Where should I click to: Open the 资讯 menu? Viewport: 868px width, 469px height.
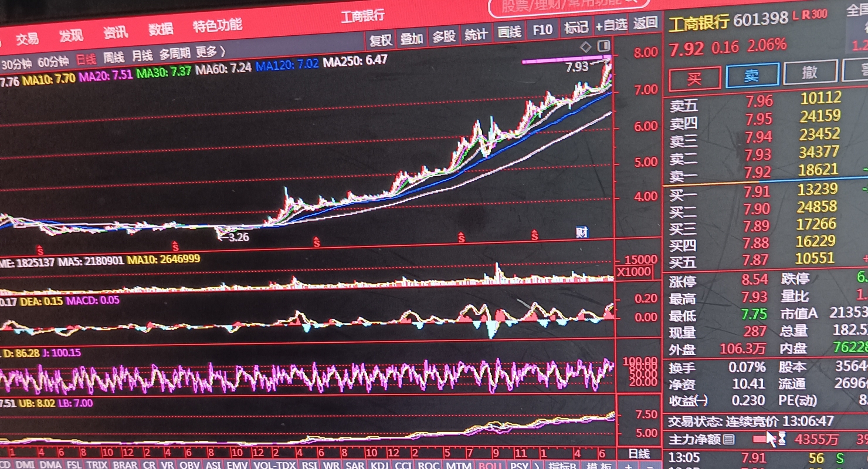[x=116, y=33]
